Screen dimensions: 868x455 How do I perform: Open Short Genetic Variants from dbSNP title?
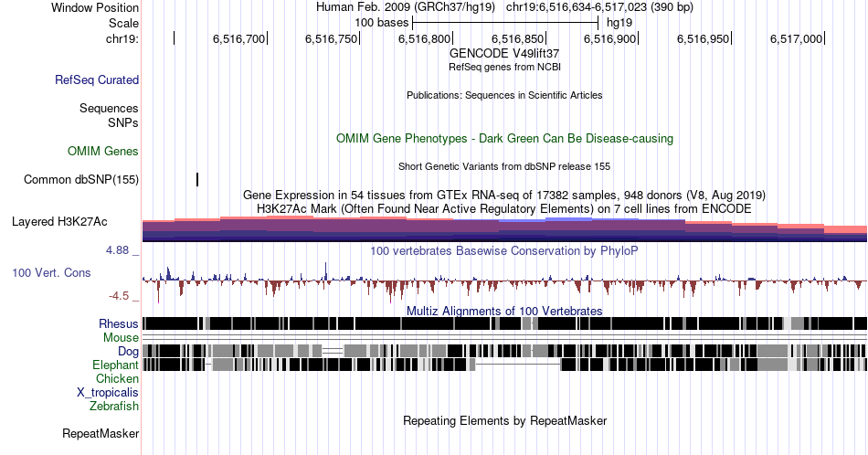pyautogui.click(x=504, y=166)
